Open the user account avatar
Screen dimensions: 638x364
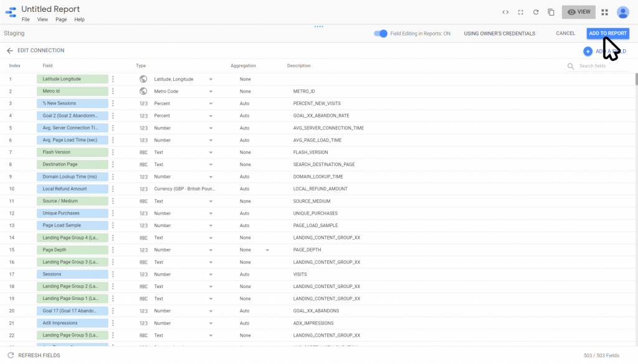tap(622, 12)
